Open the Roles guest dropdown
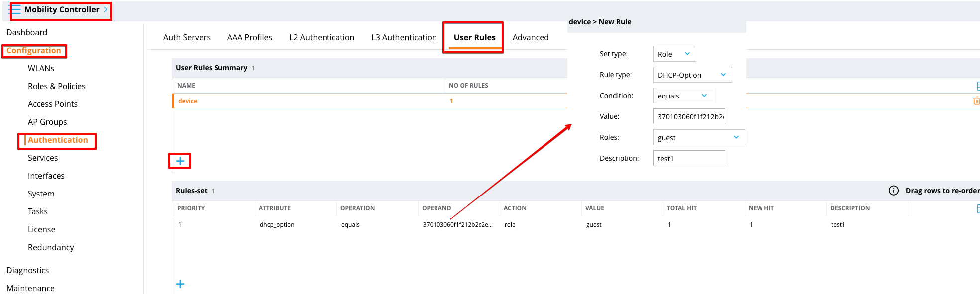The width and height of the screenshot is (980, 294). point(699,137)
